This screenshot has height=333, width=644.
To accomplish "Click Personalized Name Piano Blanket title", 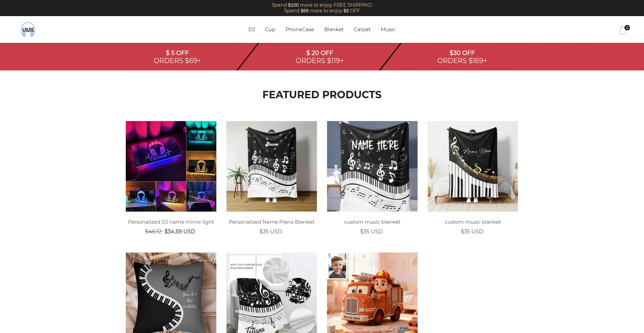I will [x=272, y=222].
